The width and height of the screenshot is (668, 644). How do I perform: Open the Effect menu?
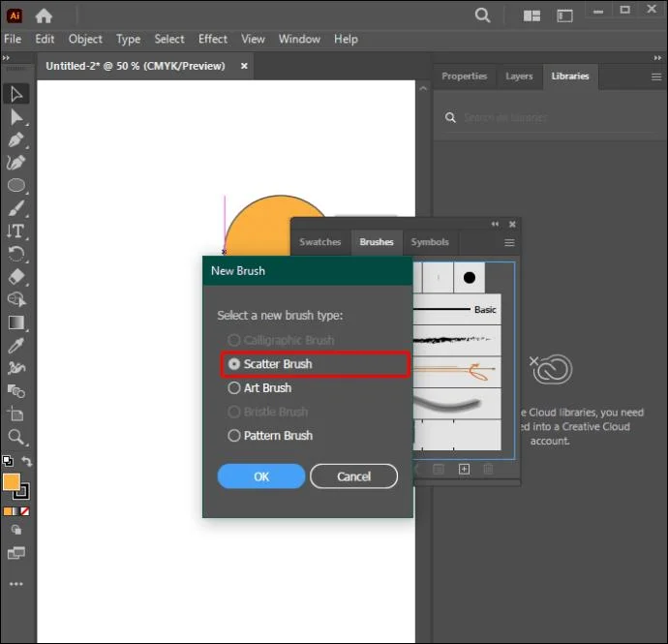coord(213,39)
